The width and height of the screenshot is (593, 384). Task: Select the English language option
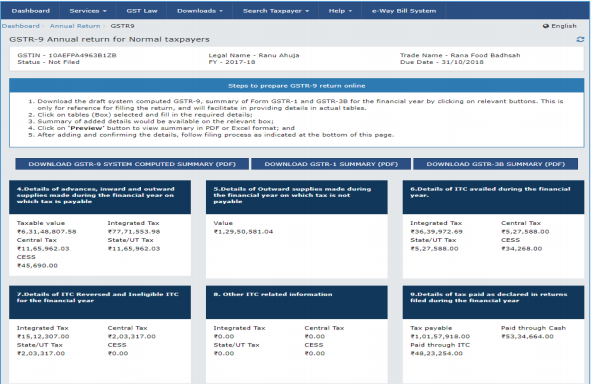[564, 26]
